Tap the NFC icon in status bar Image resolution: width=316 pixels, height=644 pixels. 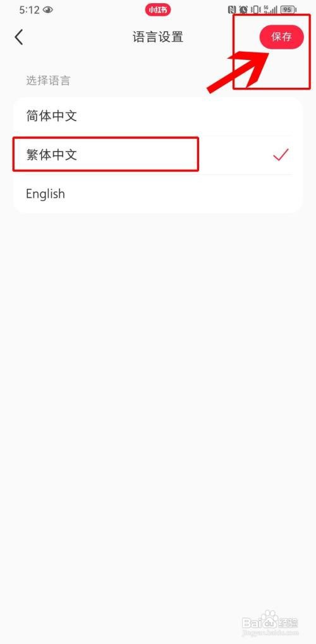click(x=232, y=9)
